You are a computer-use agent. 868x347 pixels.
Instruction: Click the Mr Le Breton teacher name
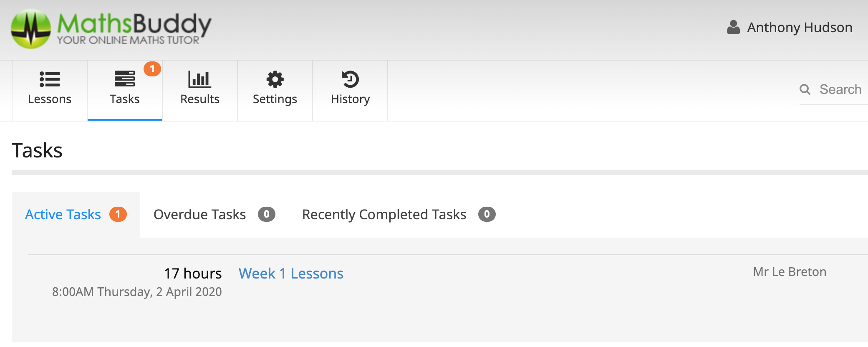pos(790,272)
